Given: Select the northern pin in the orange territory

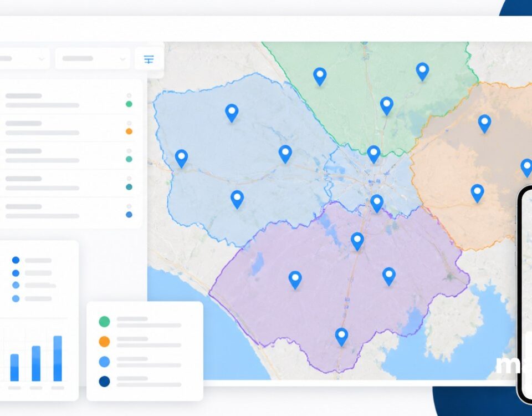Looking at the screenshot, I should (484, 124).
